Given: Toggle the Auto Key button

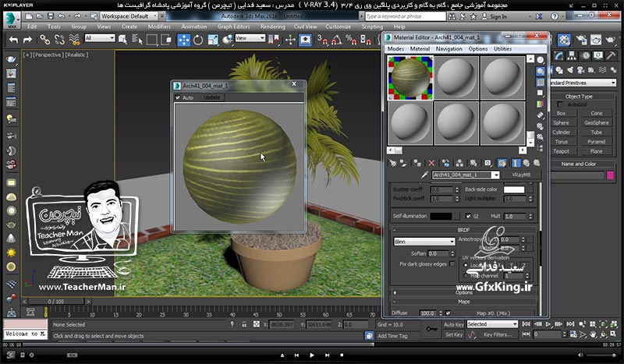Looking at the screenshot, I should 454,324.
